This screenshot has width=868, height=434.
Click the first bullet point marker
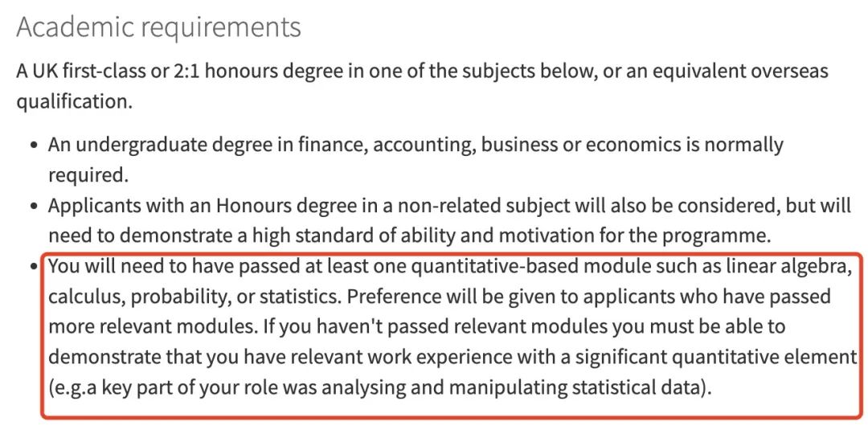(x=35, y=146)
